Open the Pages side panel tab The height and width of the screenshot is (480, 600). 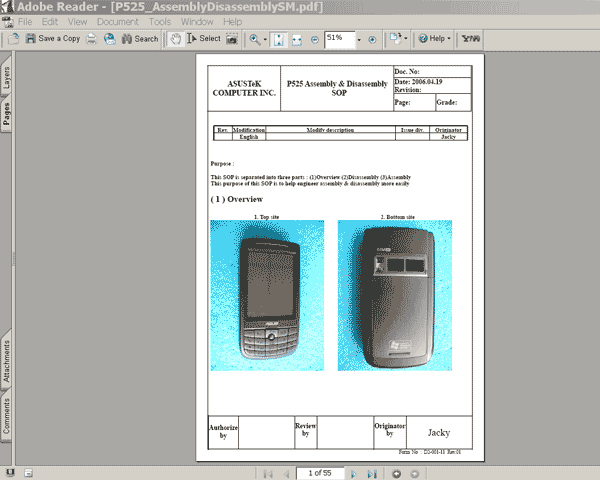[x=6, y=114]
